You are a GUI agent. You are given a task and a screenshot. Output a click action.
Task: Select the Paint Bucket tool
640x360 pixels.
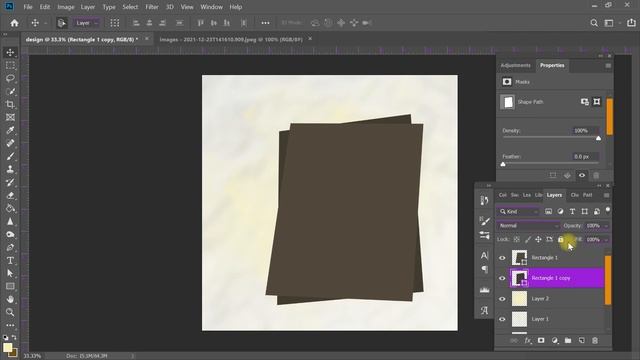click(x=10, y=209)
